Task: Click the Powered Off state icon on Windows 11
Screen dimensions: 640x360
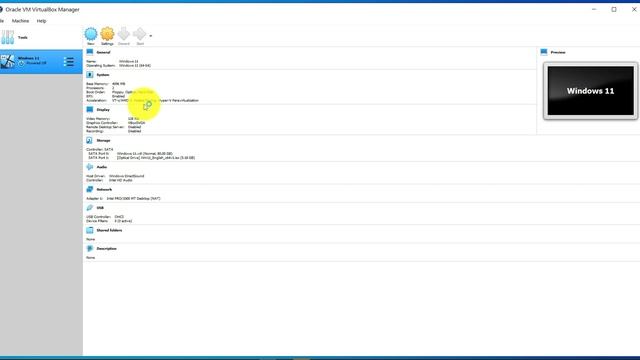Action: pos(21,64)
